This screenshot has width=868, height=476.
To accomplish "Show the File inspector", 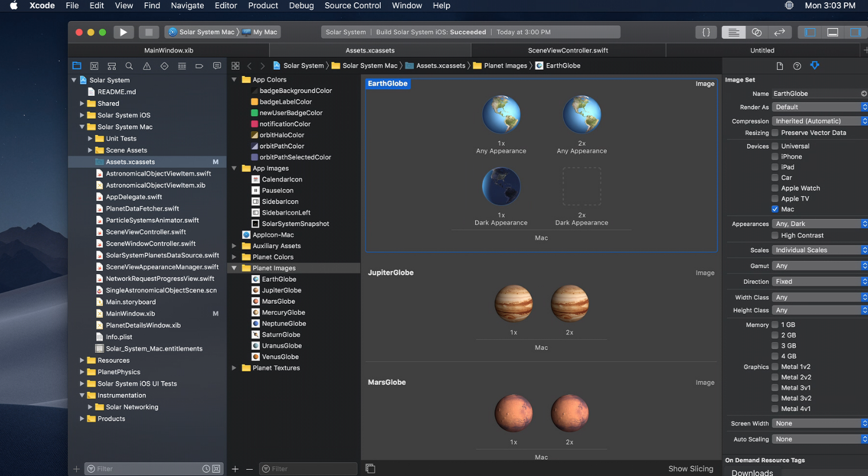I will 780,66.
